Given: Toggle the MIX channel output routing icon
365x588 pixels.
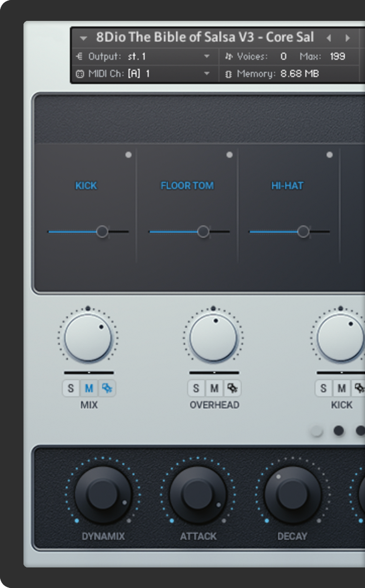Looking at the screenshot, I should coord(107,388).
